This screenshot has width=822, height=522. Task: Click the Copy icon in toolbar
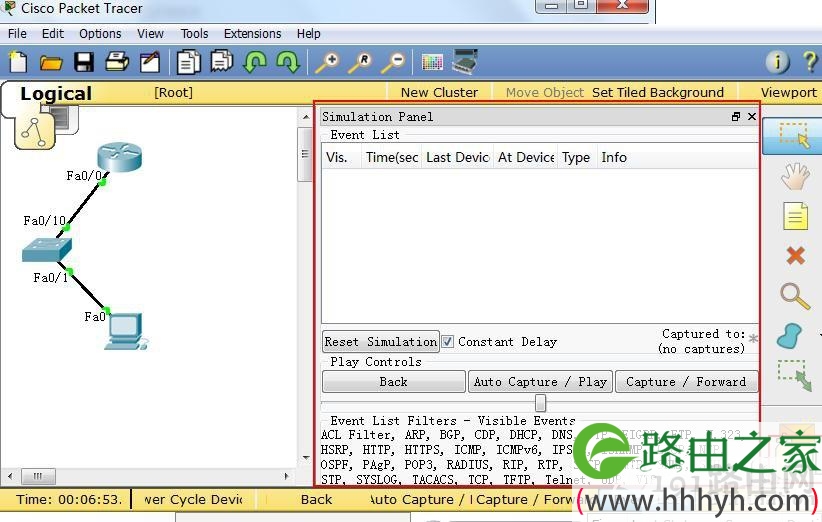(x=188, y=62)
